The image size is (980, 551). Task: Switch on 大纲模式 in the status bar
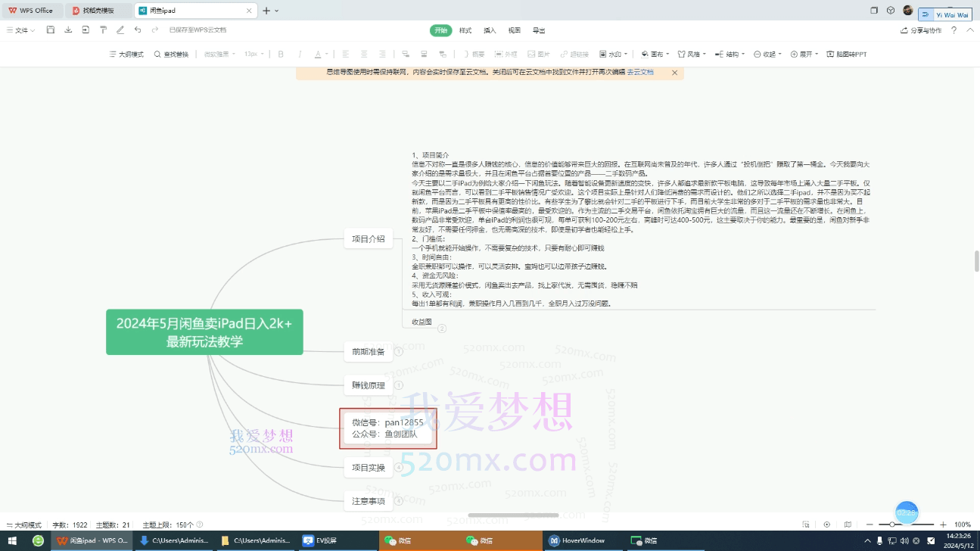pos(23,524)
